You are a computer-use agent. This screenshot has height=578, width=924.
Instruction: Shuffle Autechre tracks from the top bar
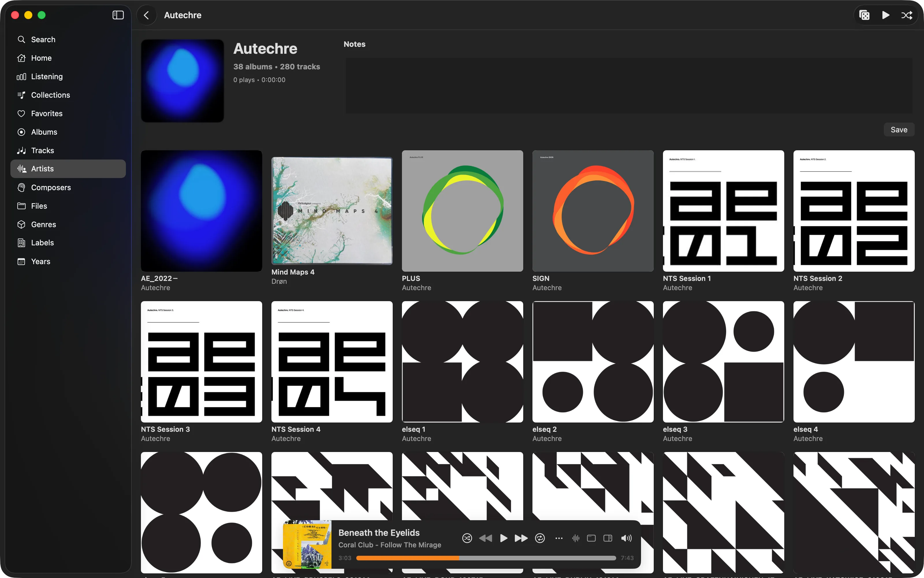[x=906, y=15]
